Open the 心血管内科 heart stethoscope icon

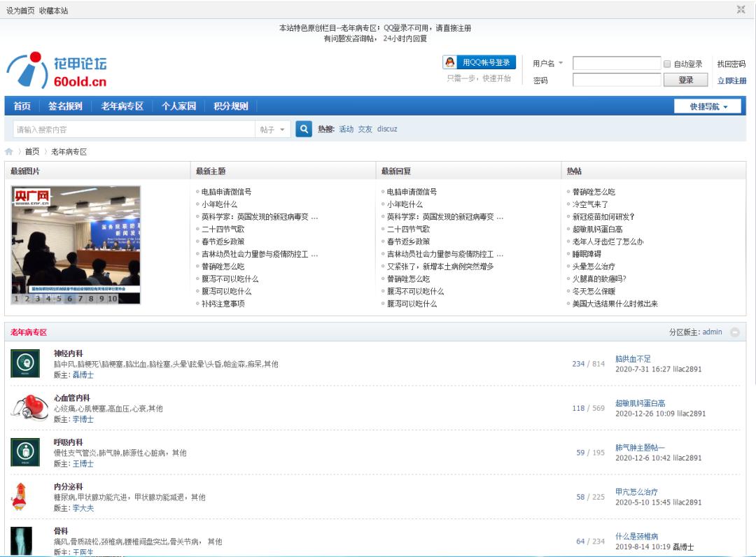click(x=29, y=408)
